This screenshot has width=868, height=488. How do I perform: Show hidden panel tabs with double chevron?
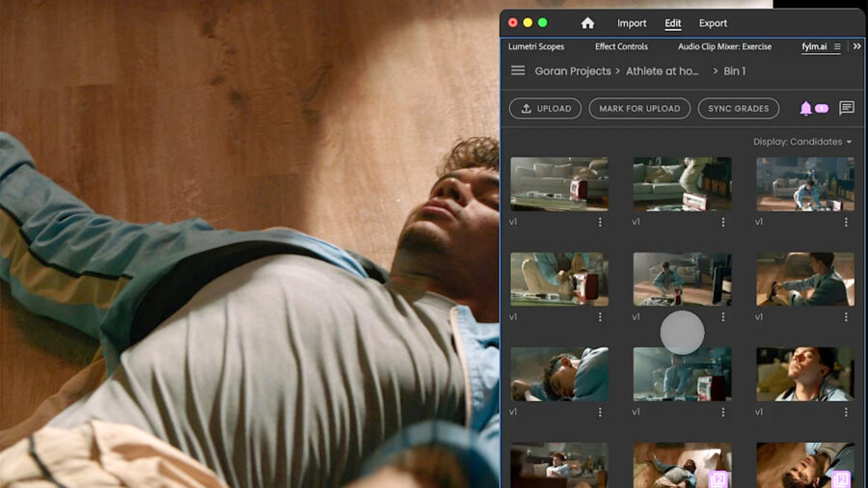856,46
